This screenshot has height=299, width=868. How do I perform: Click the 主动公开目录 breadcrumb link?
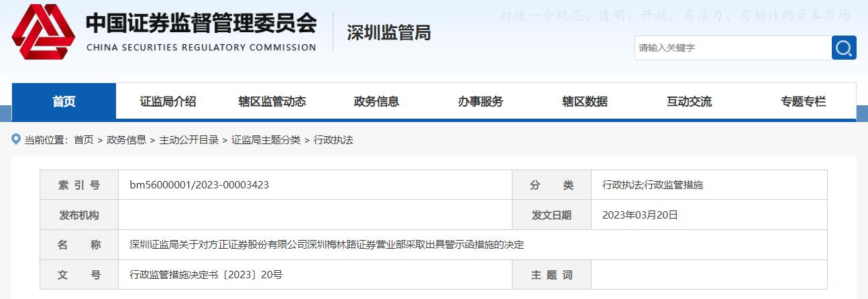(x=188, y=140)
